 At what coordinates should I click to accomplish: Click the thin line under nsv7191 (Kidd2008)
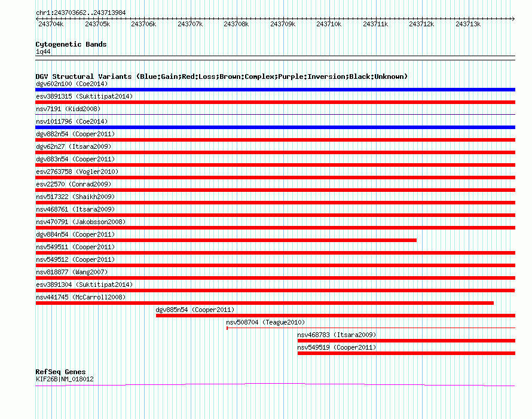tap(275, 114)
